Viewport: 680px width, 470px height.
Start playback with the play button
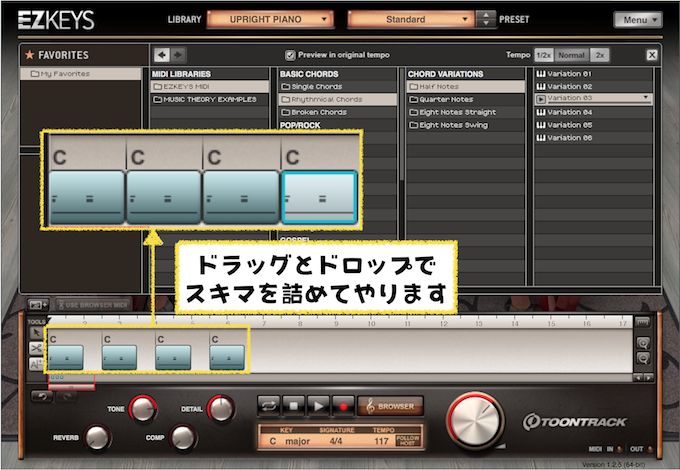[318, 406]
